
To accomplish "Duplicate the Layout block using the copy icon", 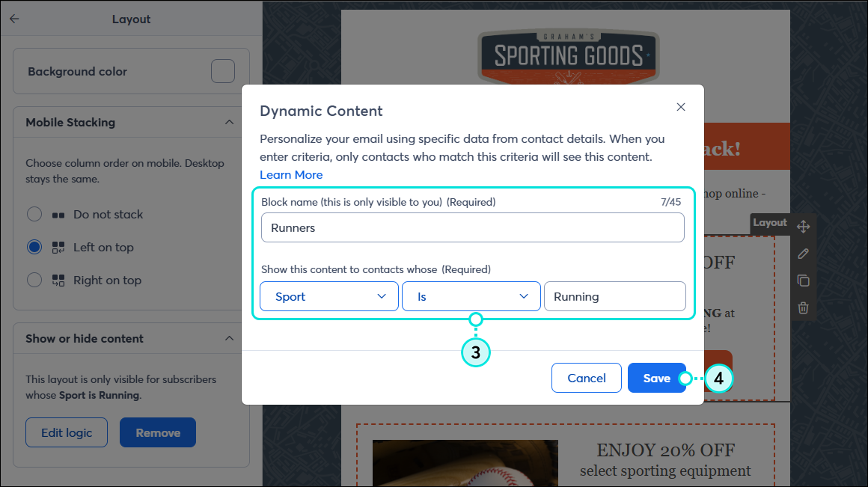I will pyautogui.click(x=803, y=281).
